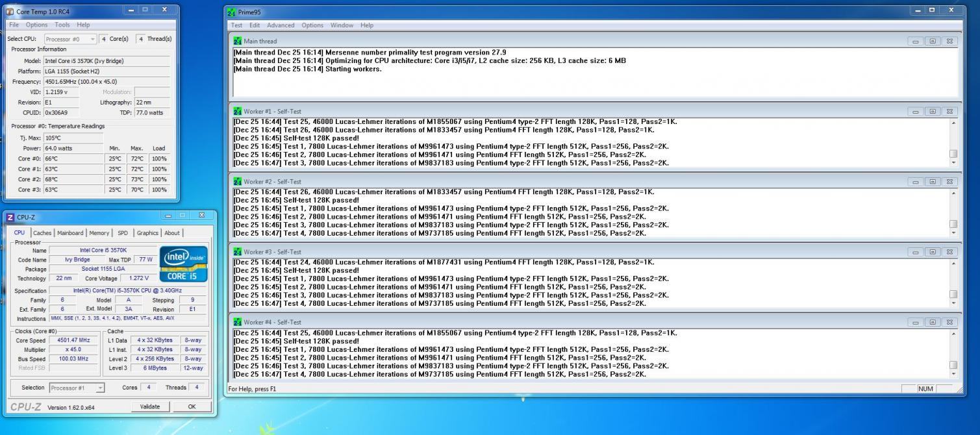Screen dimensions: 980x435
Task: Open Options menu in Core Temp
Action: click(x=37, y=25)
